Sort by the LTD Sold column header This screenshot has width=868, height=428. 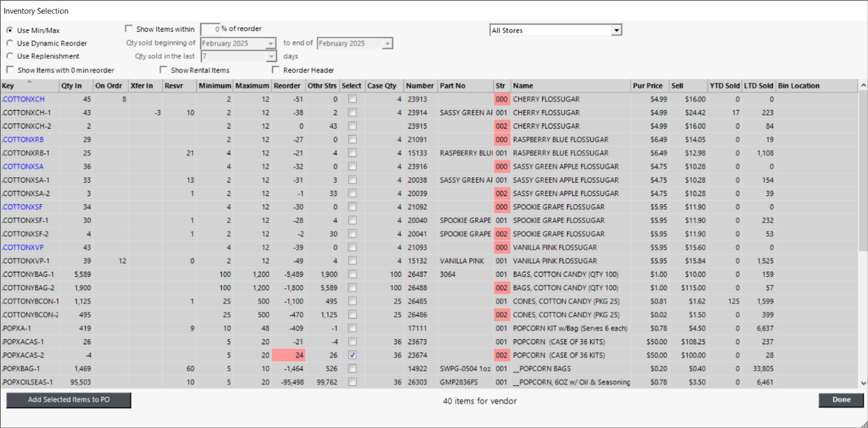[x=758, y=86]
